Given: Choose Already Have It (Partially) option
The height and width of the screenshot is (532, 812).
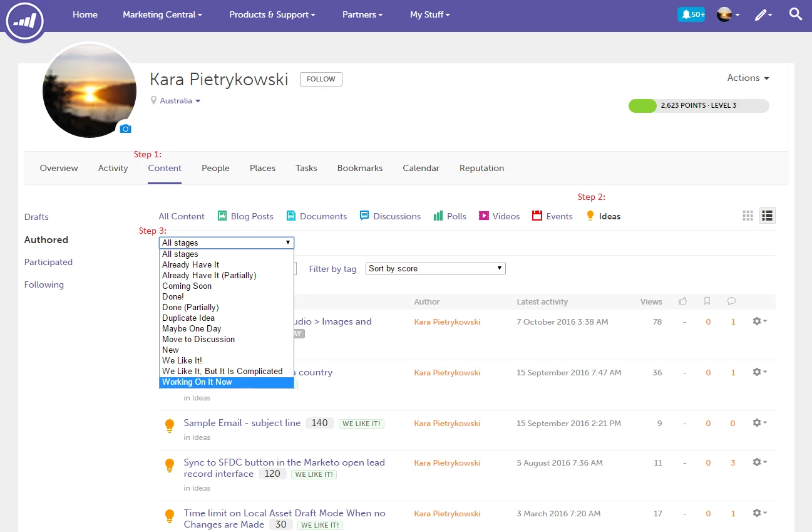Looking at the screenshot, I should 227,275.
